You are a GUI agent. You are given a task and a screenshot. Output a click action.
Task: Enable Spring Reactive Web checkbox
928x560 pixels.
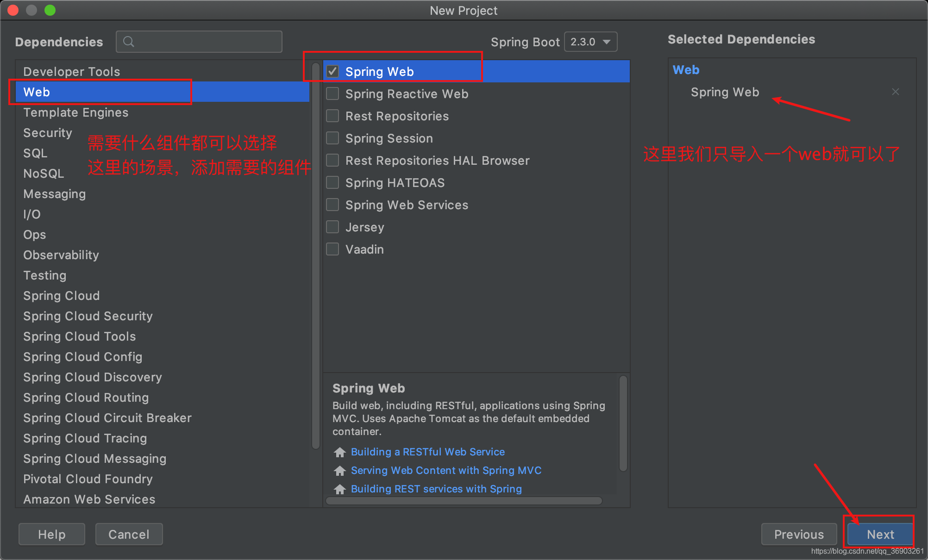click(332, 93)
